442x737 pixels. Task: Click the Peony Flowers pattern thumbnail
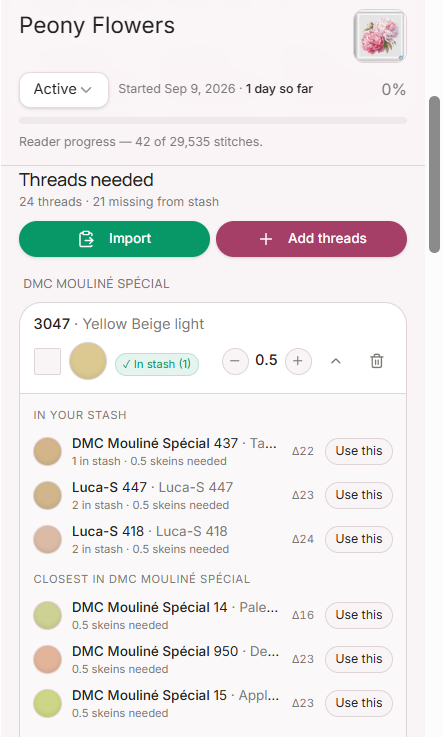coord(380,36)
